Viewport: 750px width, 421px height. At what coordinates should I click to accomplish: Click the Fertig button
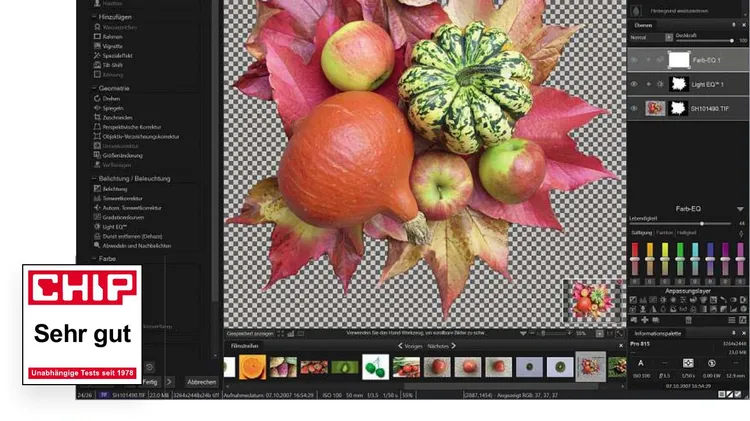tap(150, 382)
